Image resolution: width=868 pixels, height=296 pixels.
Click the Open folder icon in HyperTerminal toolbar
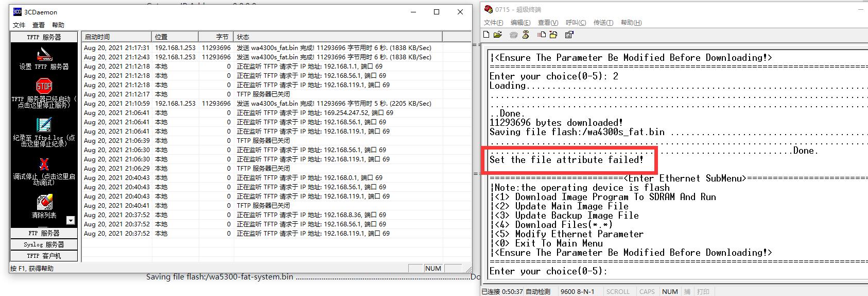497,35
